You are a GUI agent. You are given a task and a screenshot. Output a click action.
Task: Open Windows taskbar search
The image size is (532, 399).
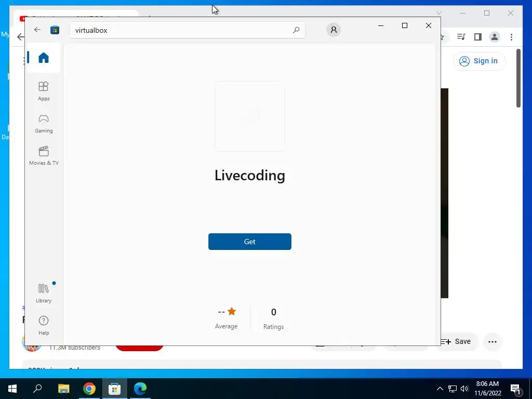[x=37, y=389]
